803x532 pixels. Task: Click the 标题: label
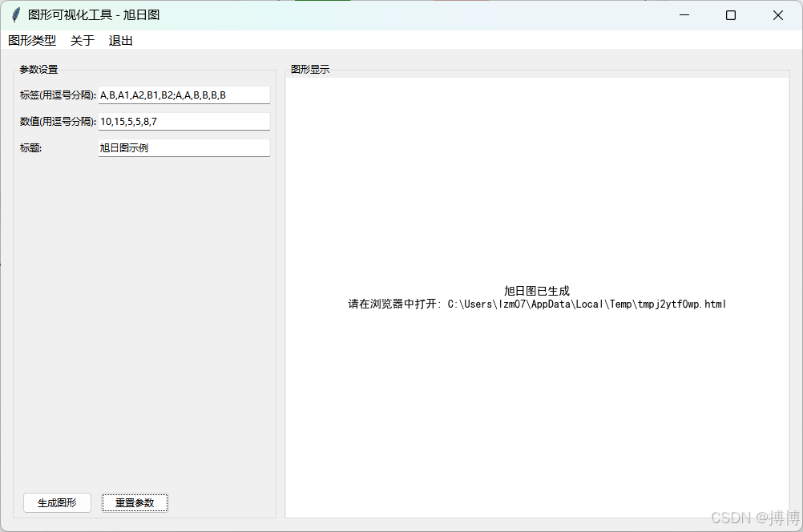click(x=30, y=148)
